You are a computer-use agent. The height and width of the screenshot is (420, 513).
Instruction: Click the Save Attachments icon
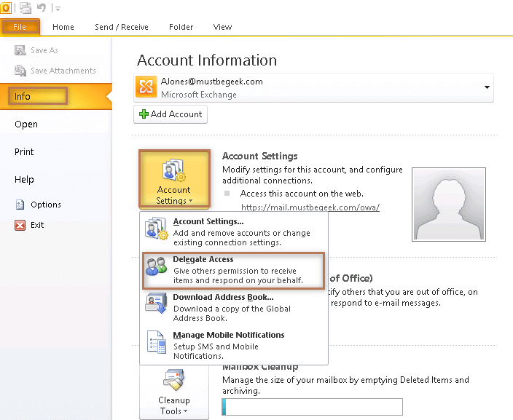pos(20,71)
